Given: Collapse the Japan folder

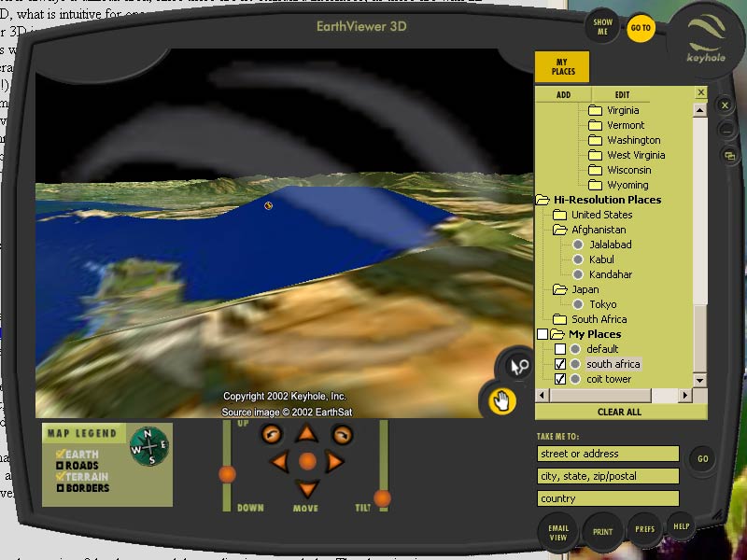Looking at the screenshot, I should (x=559, y=289).
